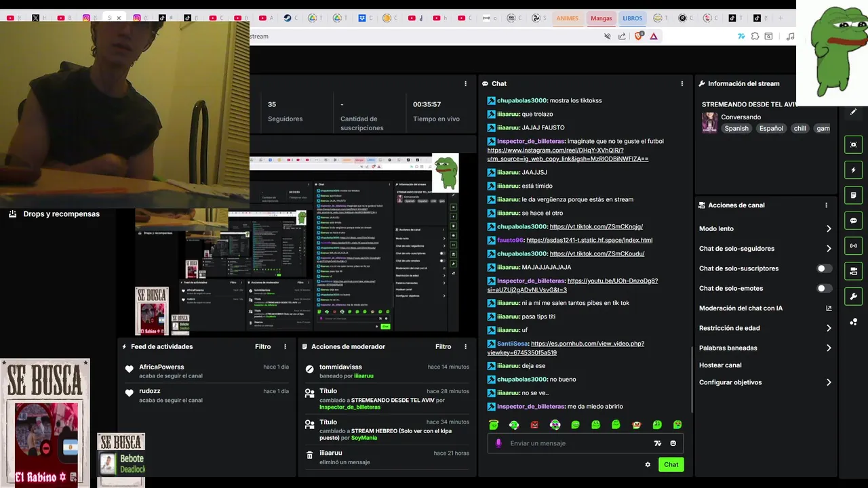Open Filtro in Feed de actividades
Viewport: 868px width, 488px height.
point(263,346)
